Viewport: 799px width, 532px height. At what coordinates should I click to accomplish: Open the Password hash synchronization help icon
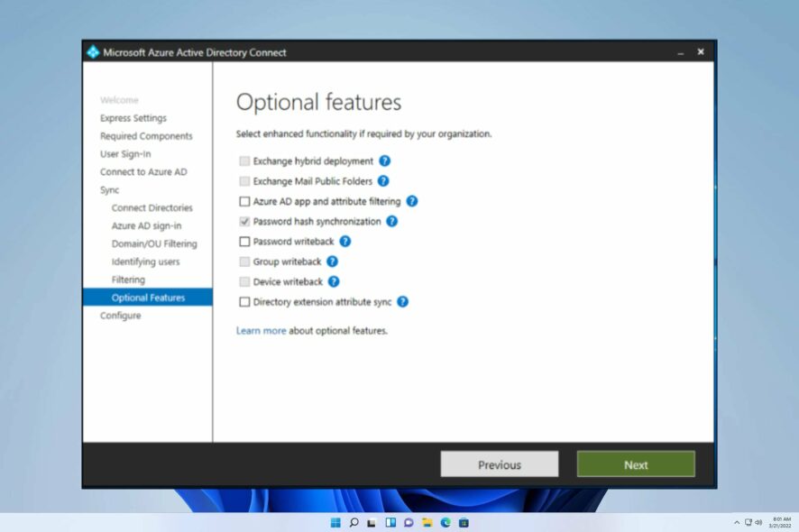[391, 221]
